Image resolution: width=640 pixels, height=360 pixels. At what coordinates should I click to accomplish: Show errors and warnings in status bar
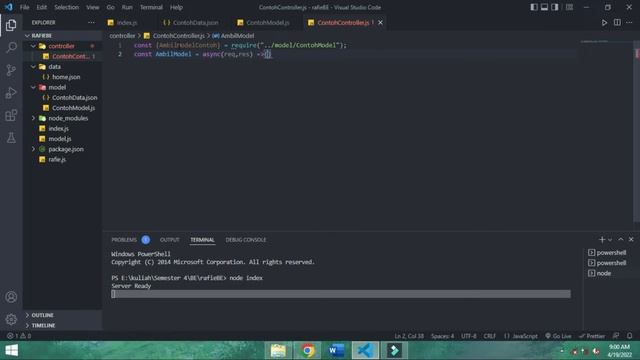19,336
